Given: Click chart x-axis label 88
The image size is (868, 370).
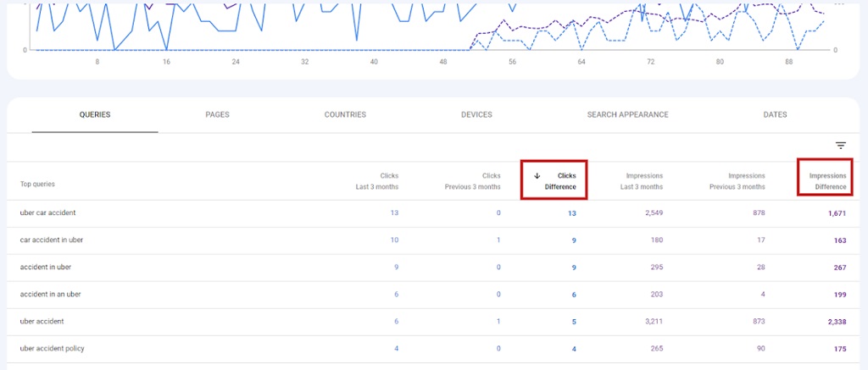Looking at the screenshot, I should click(789, 62).
